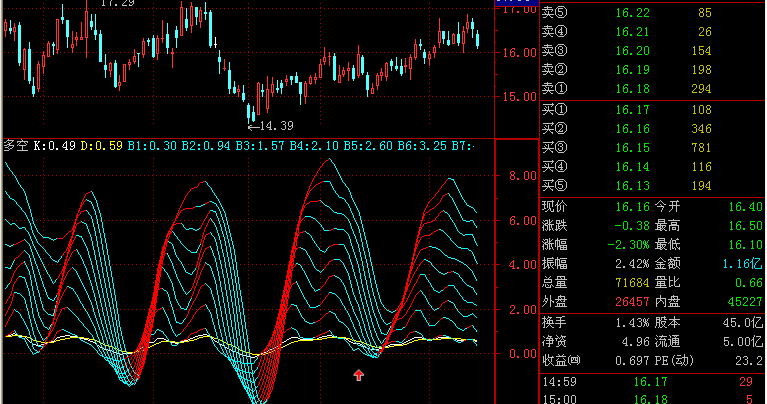Click the B4:2.10 indicator value
The width and height of the screenshot is (767, 404).
coord(314,146)
